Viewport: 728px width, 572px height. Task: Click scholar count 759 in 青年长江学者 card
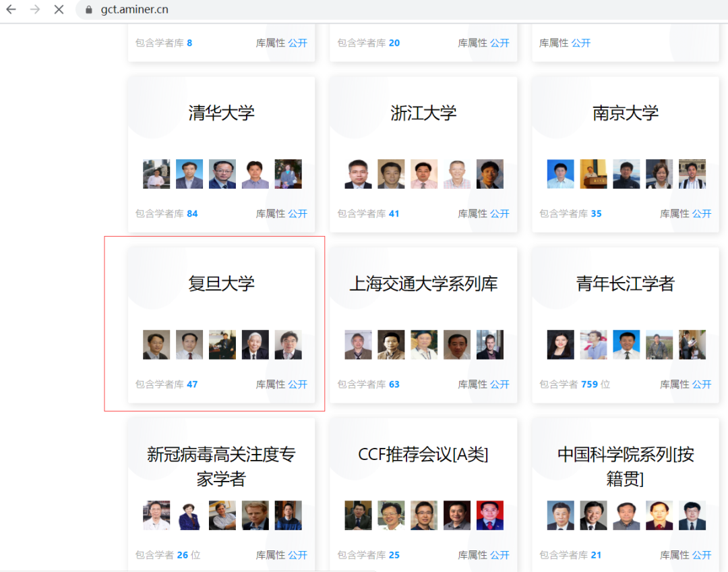point(590,384)
